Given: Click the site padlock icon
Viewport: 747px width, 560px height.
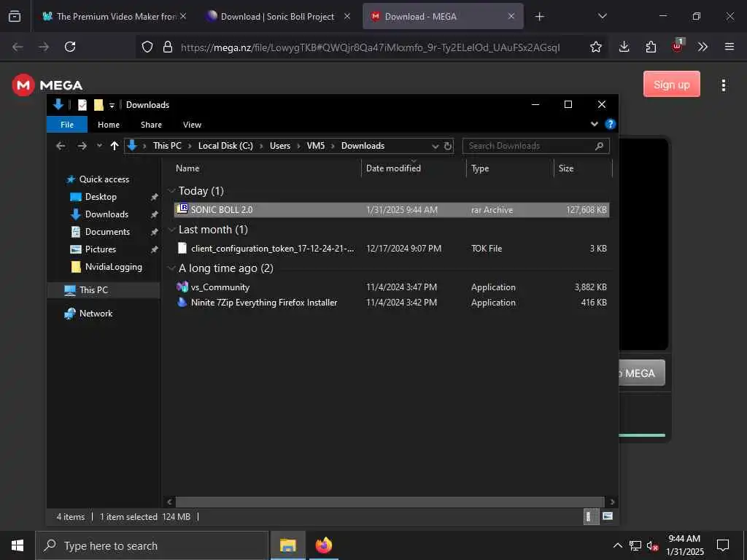Looking at the screenshot, I should coord(168,47).
